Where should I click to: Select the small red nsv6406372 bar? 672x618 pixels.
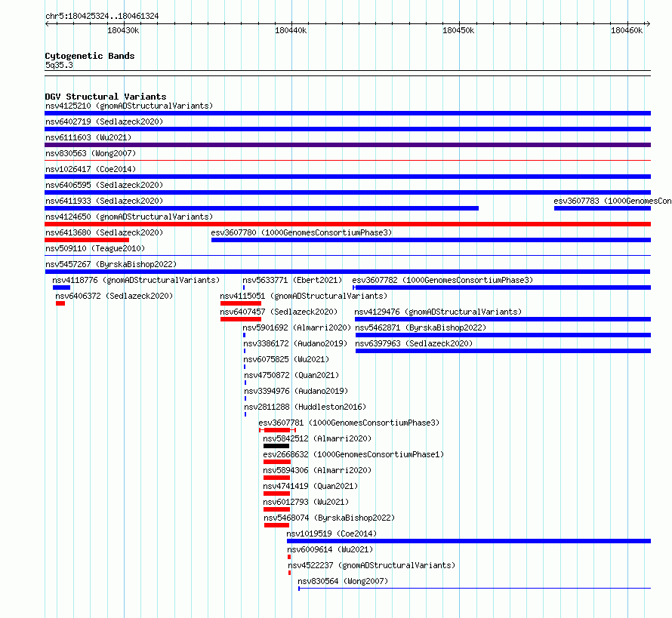click(x=60, y=303)
